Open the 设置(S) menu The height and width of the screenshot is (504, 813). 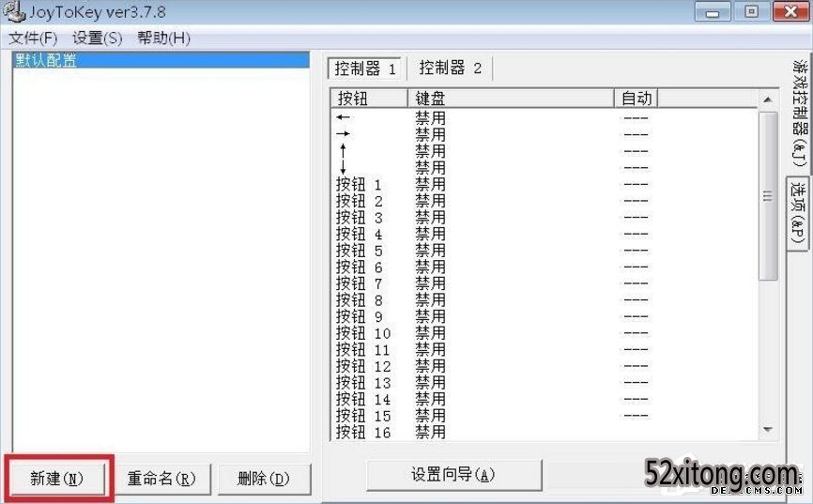tap(98, 38)
